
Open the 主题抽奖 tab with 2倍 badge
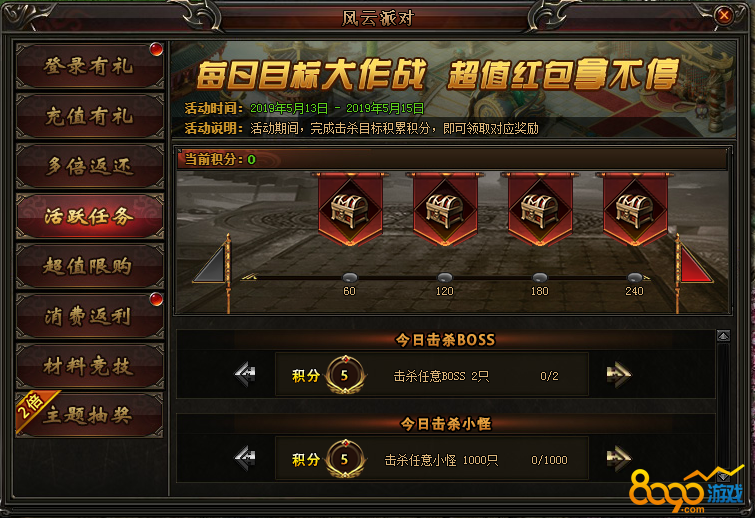tap(90, 415)
